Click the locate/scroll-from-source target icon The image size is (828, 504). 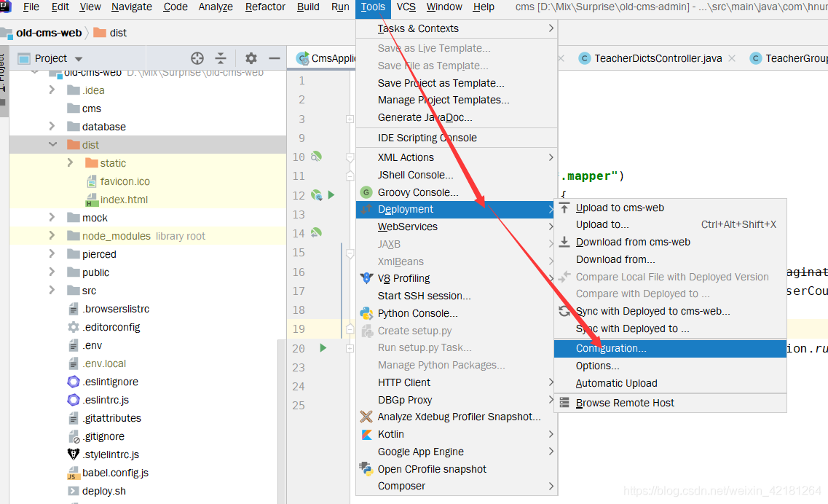point(197,58)
